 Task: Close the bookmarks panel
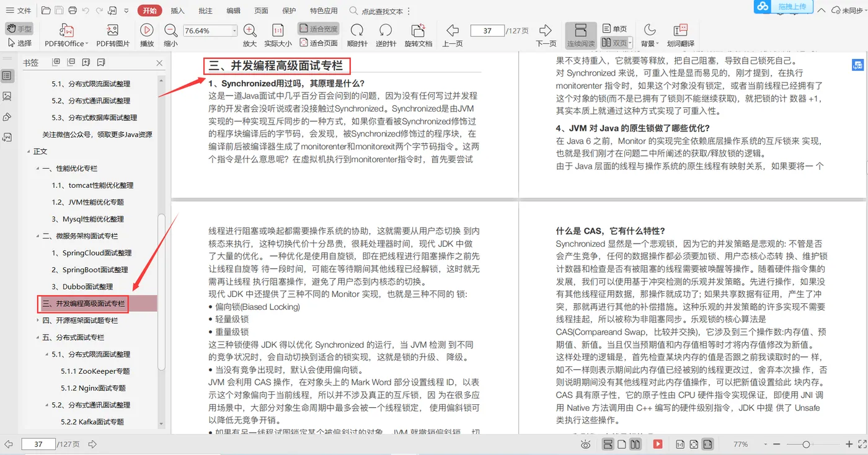pos(159,63)
